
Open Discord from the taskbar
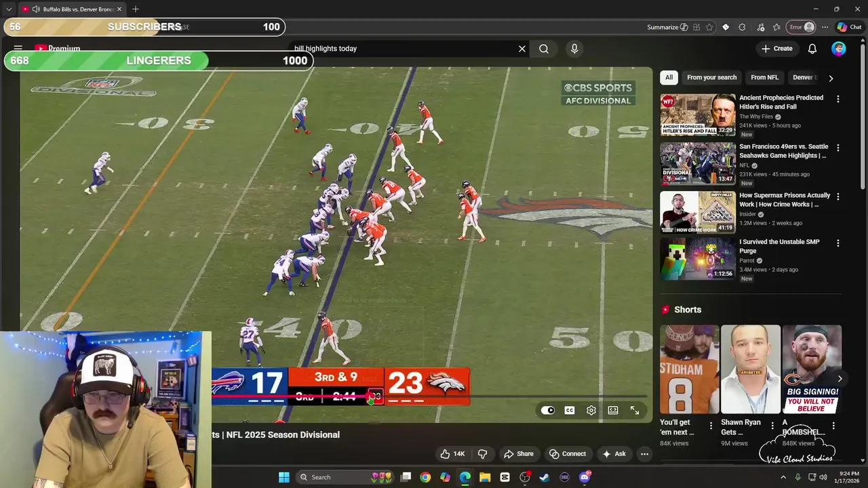click(x=585, y=477)
